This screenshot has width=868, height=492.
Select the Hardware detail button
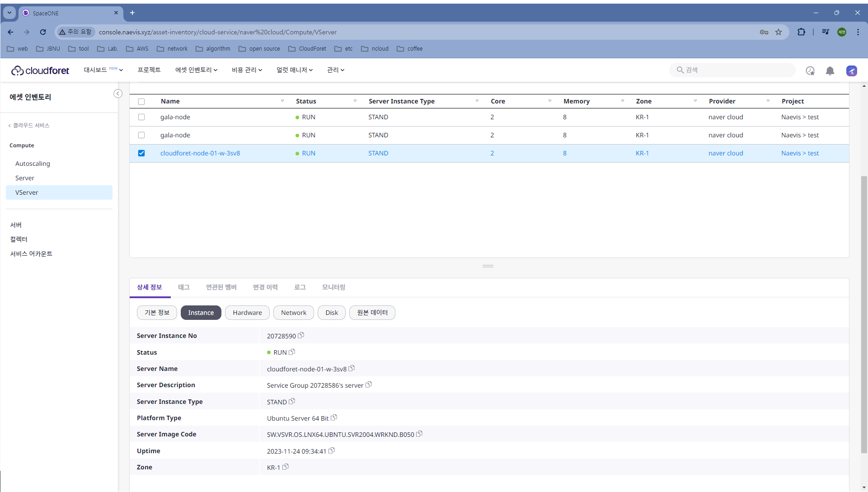pos(247,313)
